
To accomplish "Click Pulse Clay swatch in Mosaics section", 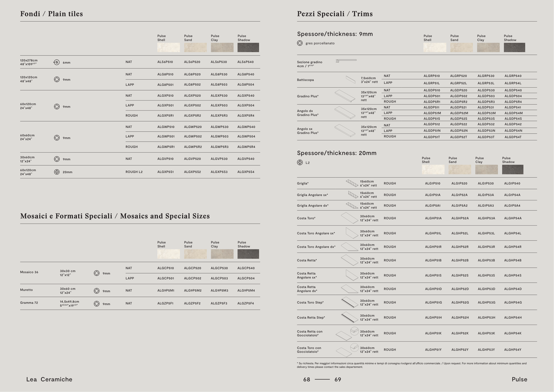I will pos(222,254).
